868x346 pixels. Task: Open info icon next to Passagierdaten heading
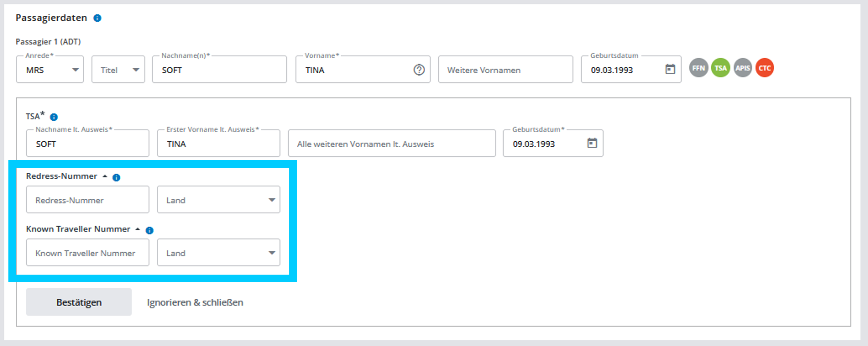click(97, 18)
